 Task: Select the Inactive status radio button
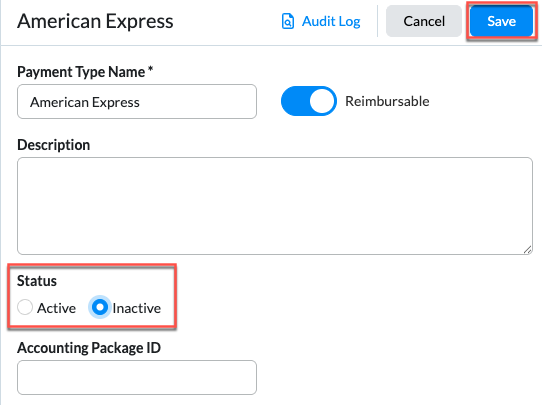point(100,307)
